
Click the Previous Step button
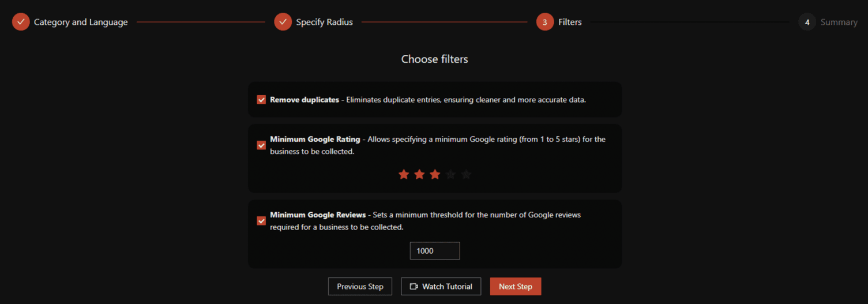point(360,287)
